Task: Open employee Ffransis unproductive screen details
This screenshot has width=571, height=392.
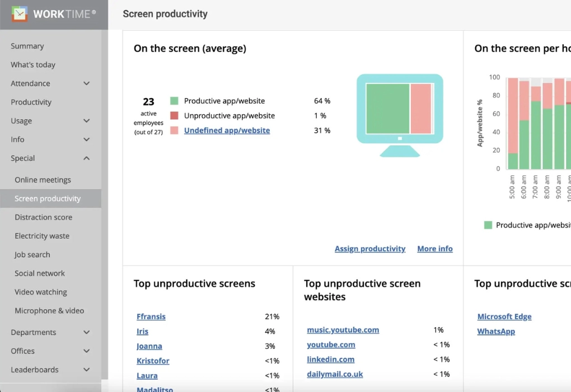Action: click(151, 316)
